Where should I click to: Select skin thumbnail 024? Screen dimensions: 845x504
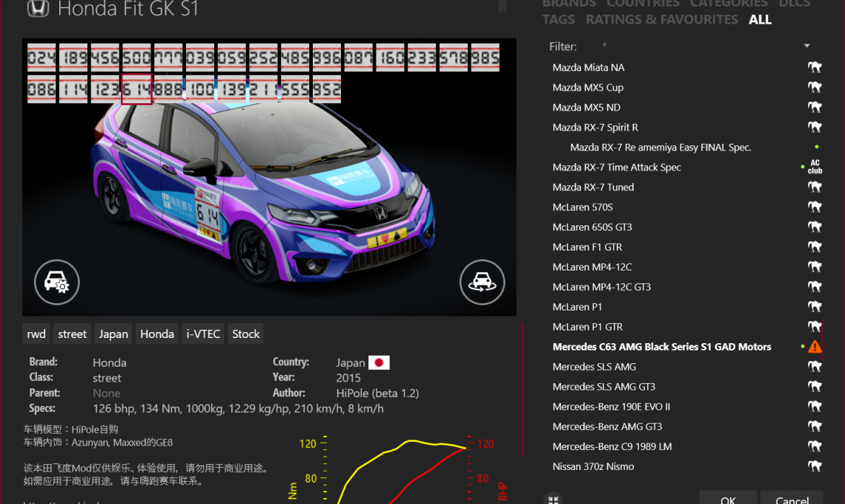coord(42,58)
